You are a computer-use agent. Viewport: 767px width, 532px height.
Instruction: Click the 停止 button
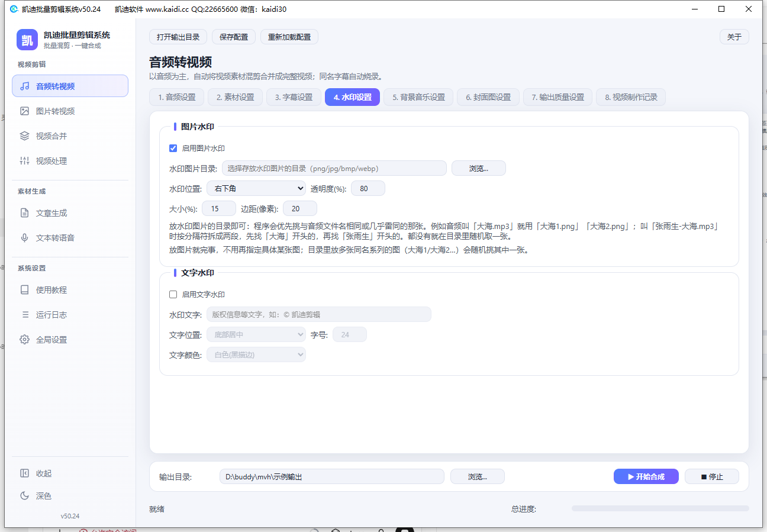(712, 476)
